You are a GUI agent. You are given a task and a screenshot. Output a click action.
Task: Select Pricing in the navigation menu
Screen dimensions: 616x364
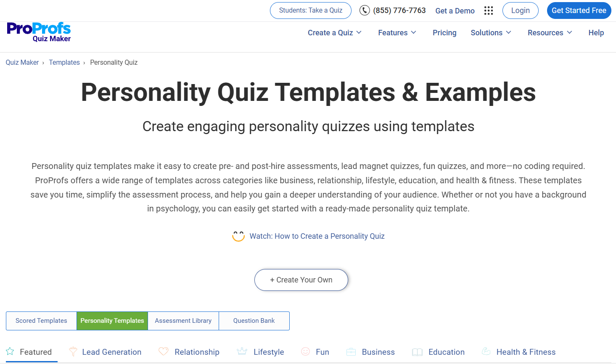coord(444,32)
